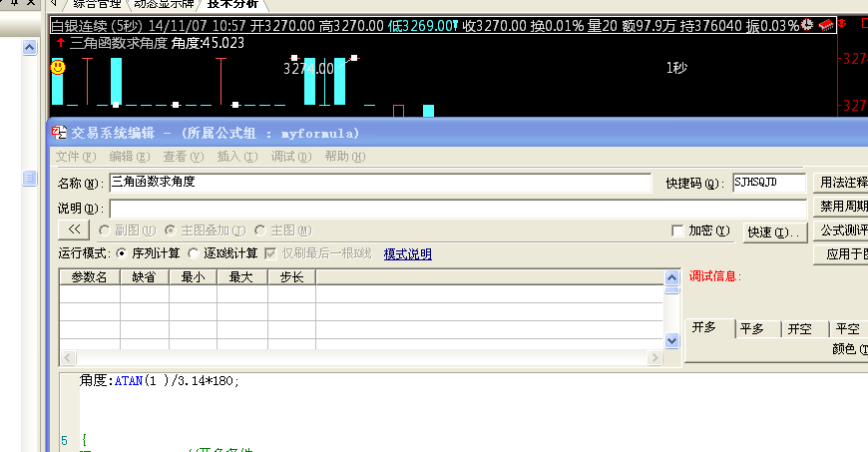Image resolution: width=868 pixels, height=452 pixels.
Task: Click the 最小 column header
Action: [194, 277]
